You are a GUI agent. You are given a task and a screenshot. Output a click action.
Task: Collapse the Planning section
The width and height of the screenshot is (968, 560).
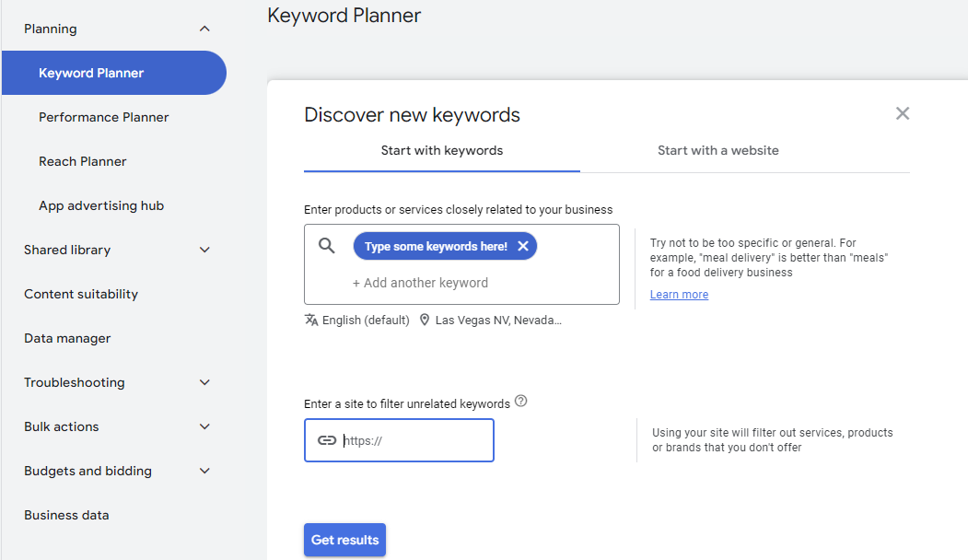205,29
